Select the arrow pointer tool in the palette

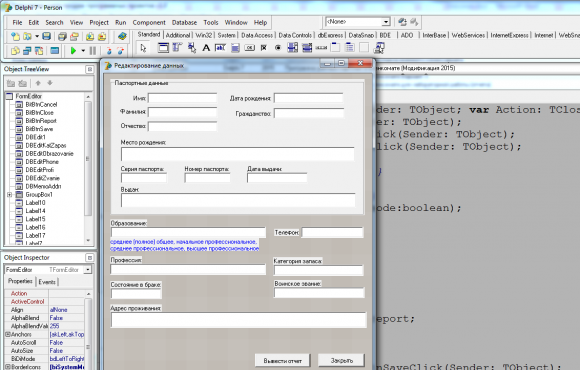tap(143, 48)
